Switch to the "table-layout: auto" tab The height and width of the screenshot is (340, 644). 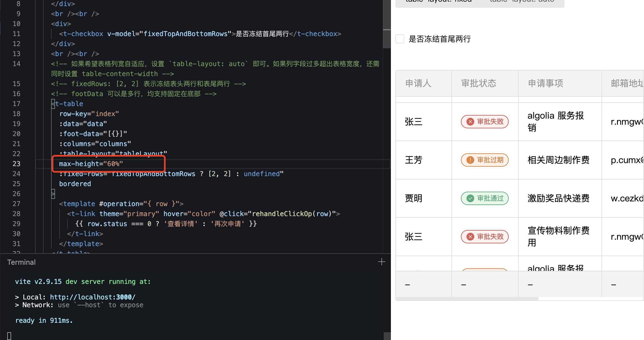coord(522,2)
